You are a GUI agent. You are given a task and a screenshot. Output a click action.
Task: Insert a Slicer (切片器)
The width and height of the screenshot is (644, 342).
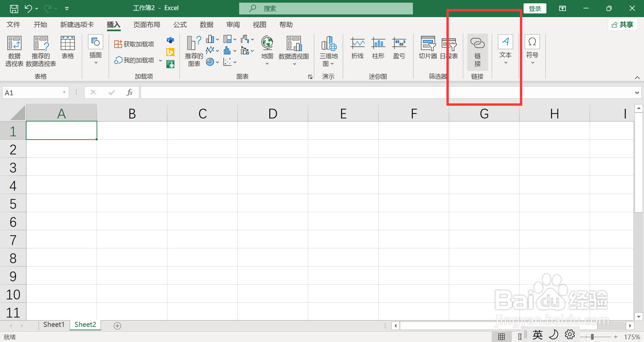[428, 48]
